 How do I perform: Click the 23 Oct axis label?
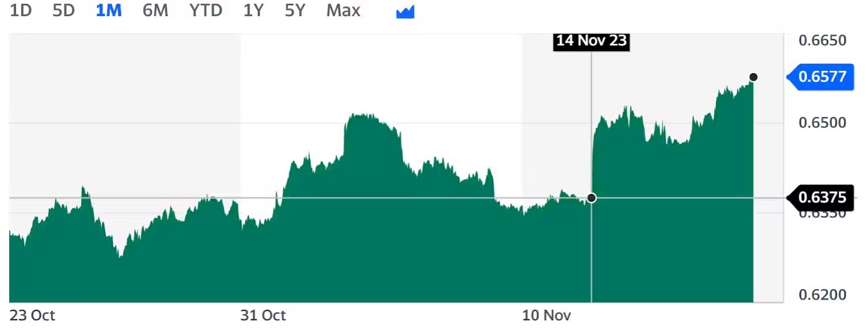click(x=33, y=316)
